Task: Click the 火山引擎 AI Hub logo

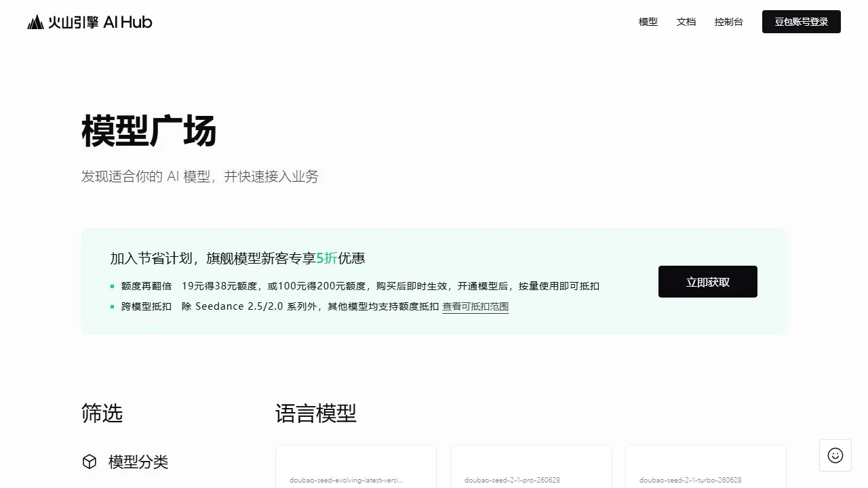Action: pyautogui.click(x=90, y=22)
